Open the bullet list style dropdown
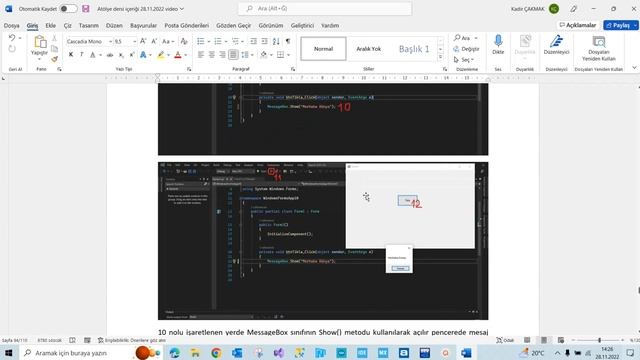The image size is (640, 360). (x=209, y=42)
